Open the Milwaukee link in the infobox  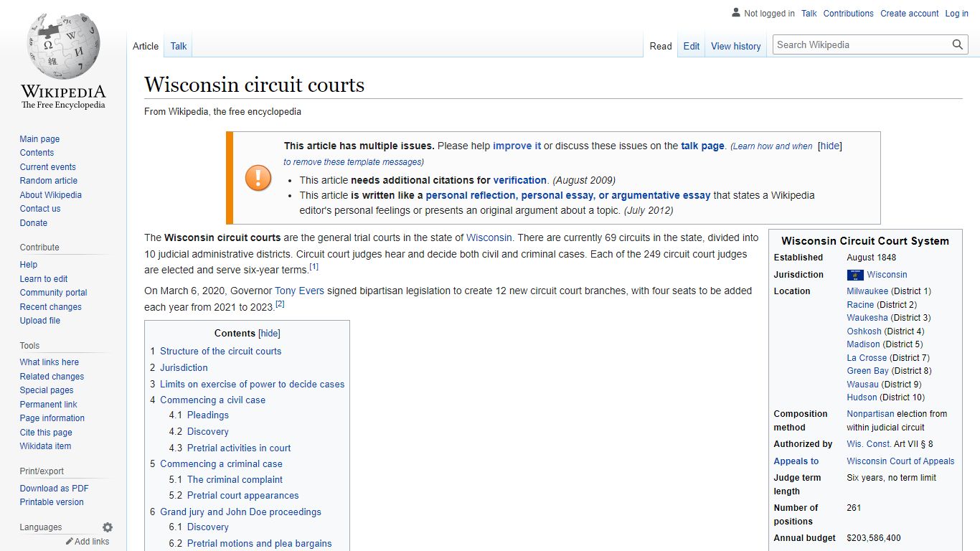point(867,291)
